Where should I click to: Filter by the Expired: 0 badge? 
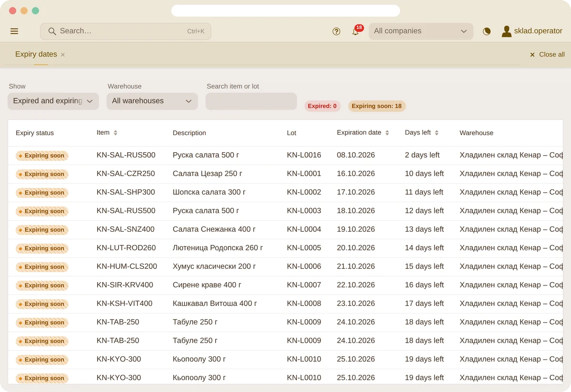coord(322,106)
